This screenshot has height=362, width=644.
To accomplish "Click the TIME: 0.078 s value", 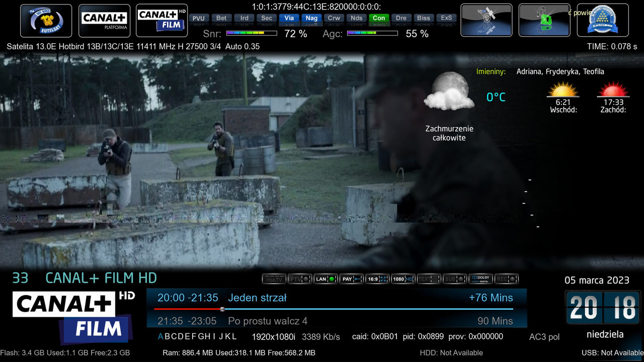I will 612,46.
